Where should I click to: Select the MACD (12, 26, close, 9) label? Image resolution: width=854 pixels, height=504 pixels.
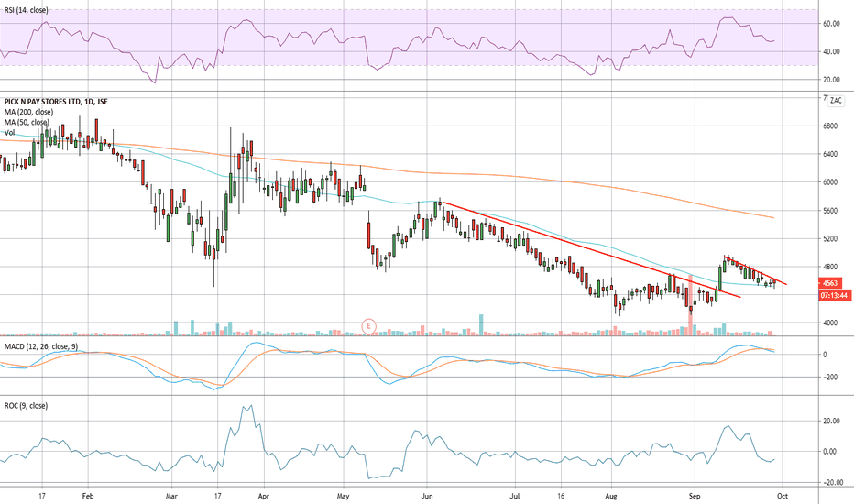pos(41,346)
